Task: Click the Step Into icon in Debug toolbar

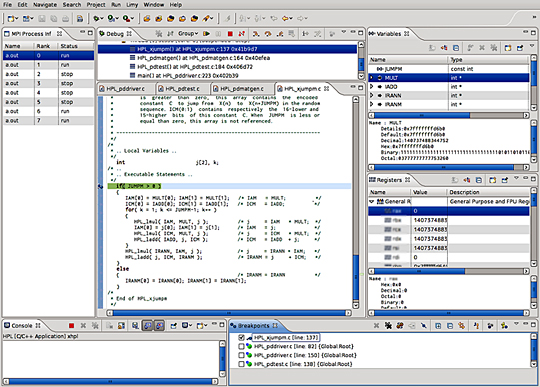Action: coord(256,33)
